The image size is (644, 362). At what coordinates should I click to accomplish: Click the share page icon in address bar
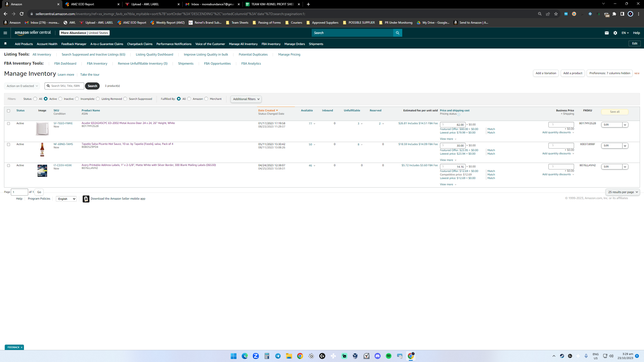click(548, 14)
